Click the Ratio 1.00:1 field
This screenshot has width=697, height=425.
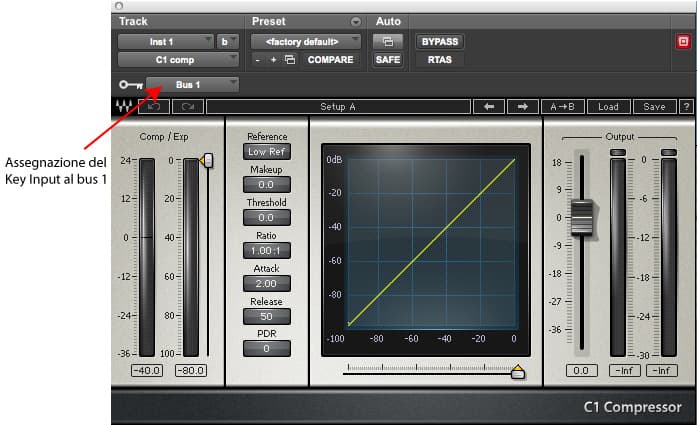[267, 250]
